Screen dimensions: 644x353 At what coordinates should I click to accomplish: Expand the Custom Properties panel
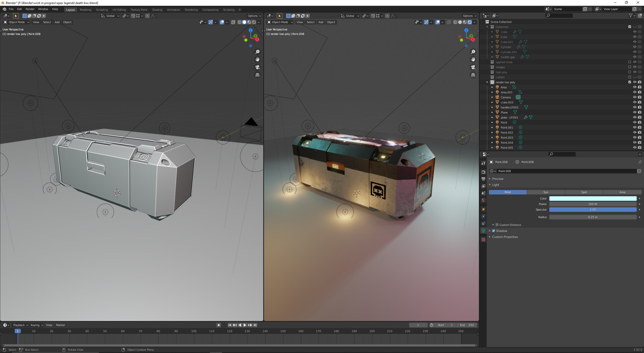pyautogui.click(x=505, y=237)
